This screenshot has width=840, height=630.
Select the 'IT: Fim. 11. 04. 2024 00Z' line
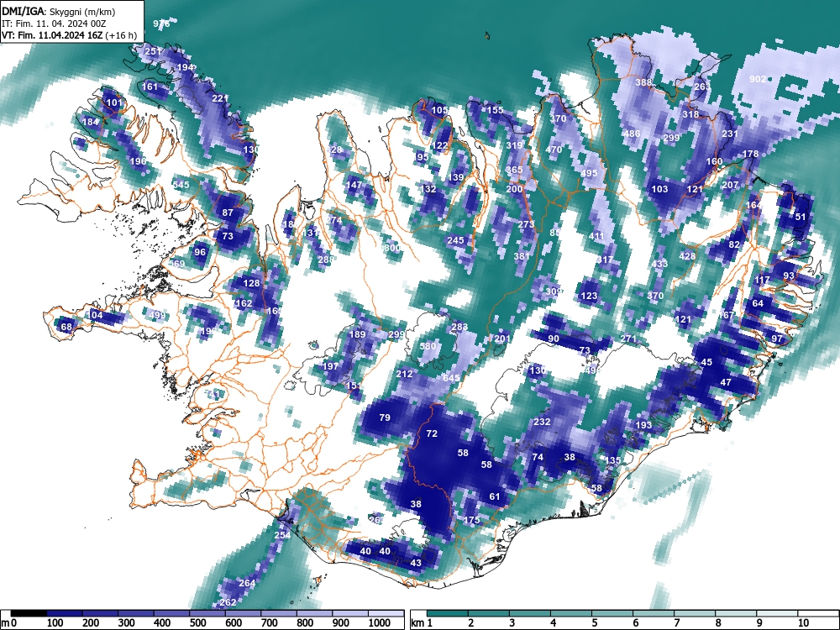(x=54, y=24)
